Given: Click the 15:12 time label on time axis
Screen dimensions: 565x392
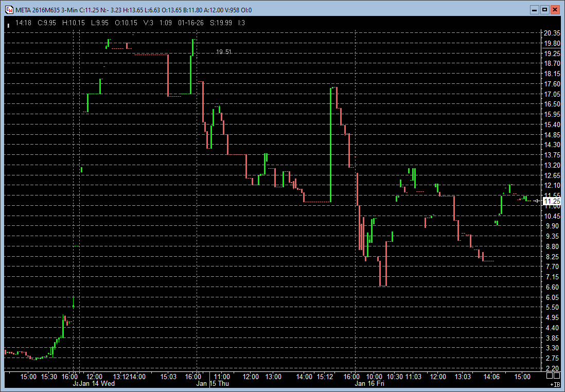Looking at the screenshot, I should click(x=325, y=377).
